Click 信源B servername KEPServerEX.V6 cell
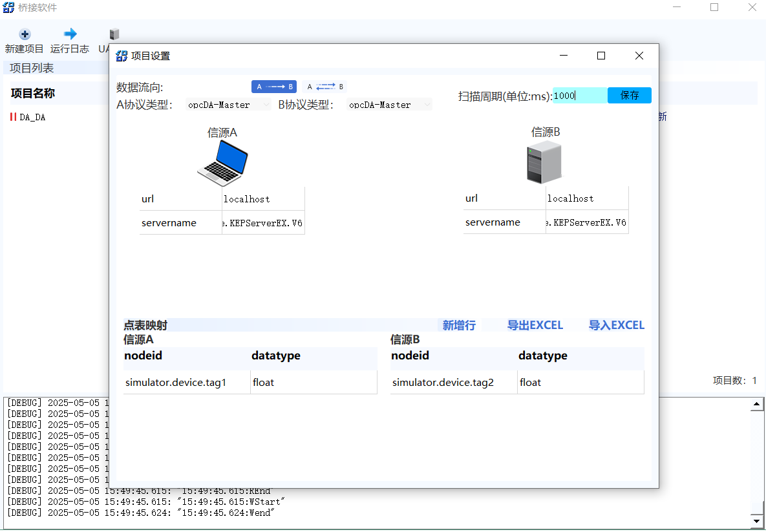 [587, 222]
